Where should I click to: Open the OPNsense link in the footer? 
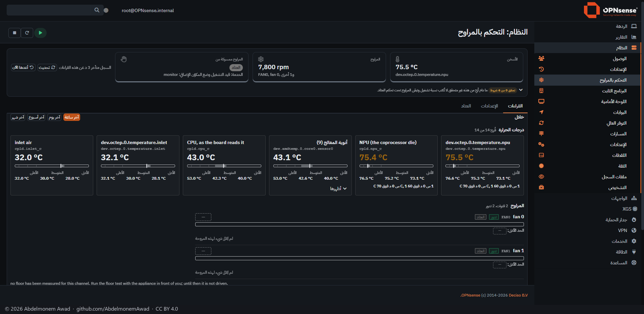(470, 295)
